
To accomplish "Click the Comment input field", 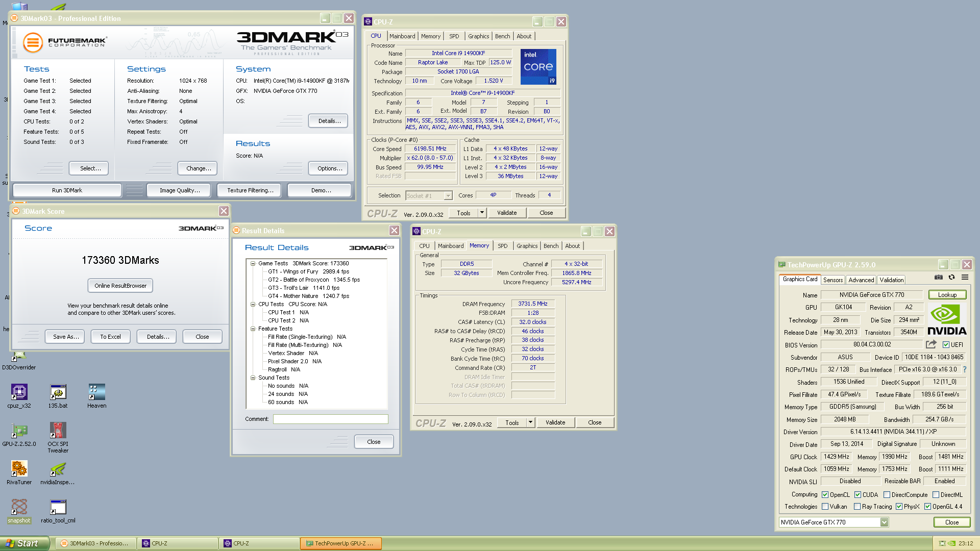I will coord(331,419).
